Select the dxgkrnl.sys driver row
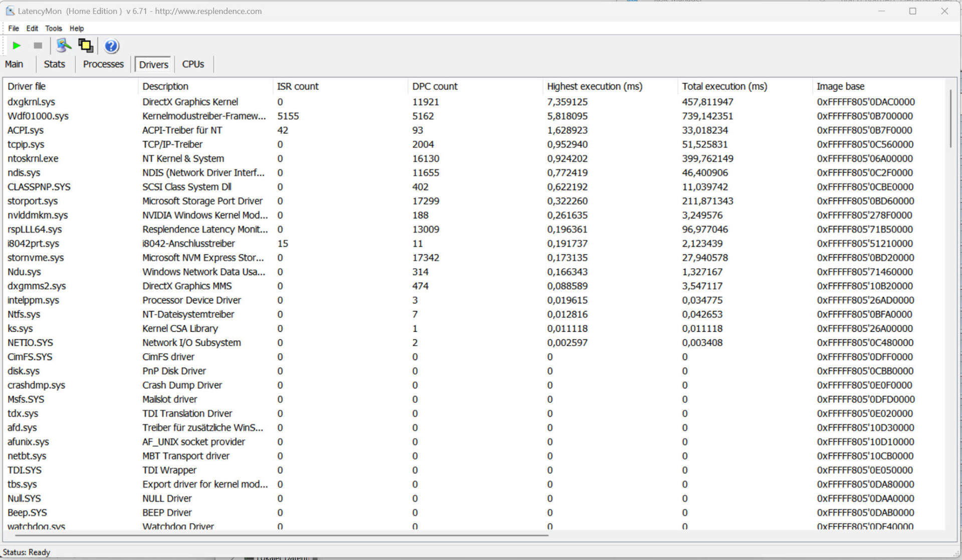Screen dimensions: 962x560 [x=31, y=102]
